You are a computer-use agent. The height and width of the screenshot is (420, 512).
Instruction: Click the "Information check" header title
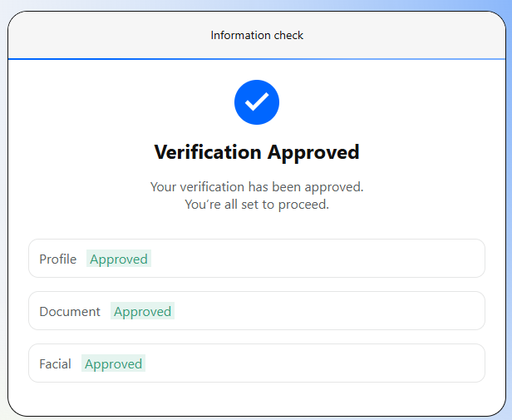(x=257, y=36)
